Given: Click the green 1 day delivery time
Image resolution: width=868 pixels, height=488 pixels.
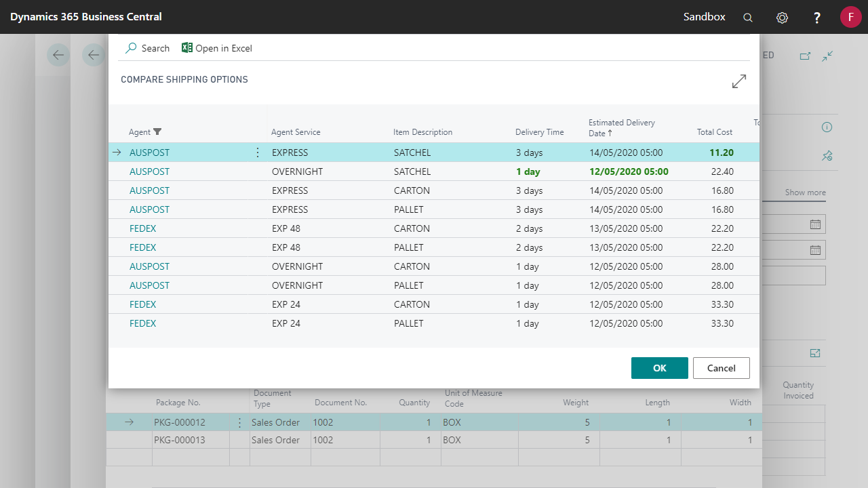Looking at the screenshot, I should [528, 171].
